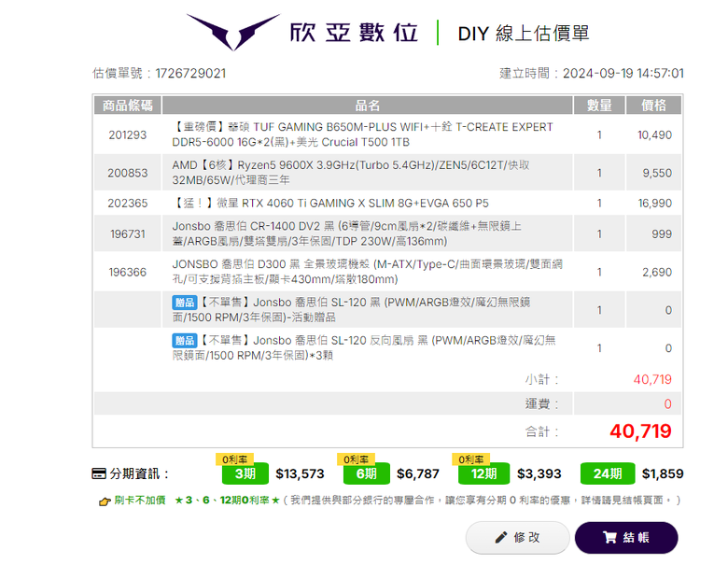The height and width of the screenshot is (579, 728).
Task: Click the 數量 column header
Action: (599, 106)
